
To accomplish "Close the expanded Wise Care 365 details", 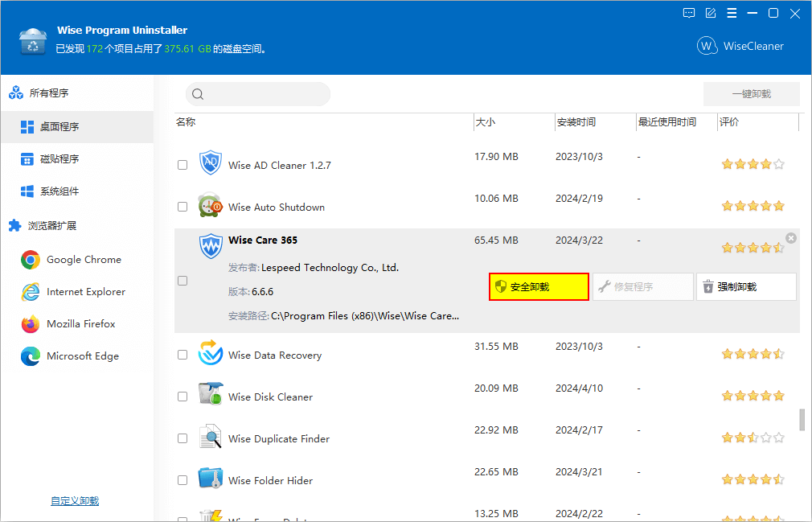I will tap(791, 238).
